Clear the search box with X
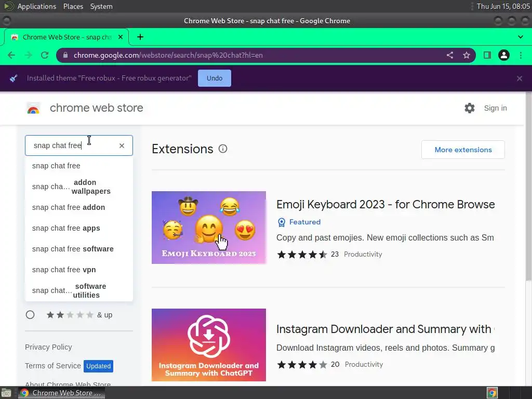This screenshot has height=399, width=532. pyautogui.click(x=122, y=145)
